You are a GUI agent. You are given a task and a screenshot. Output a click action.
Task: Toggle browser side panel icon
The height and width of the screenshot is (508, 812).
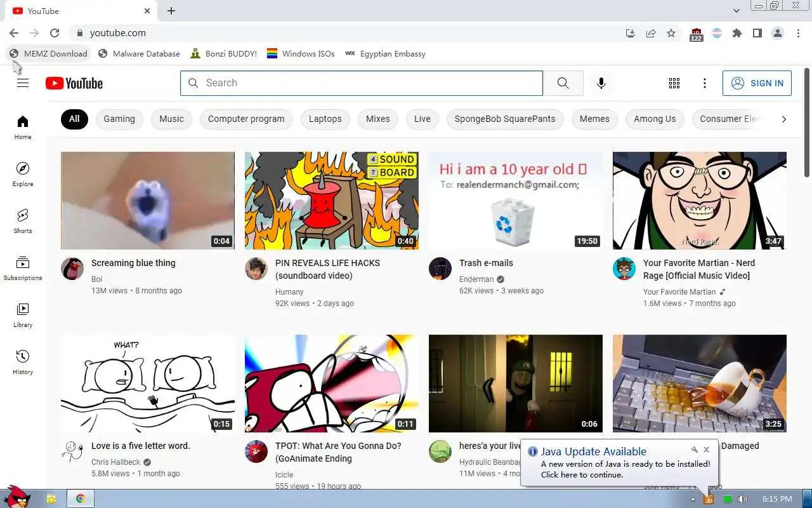[x=757, y=33]
